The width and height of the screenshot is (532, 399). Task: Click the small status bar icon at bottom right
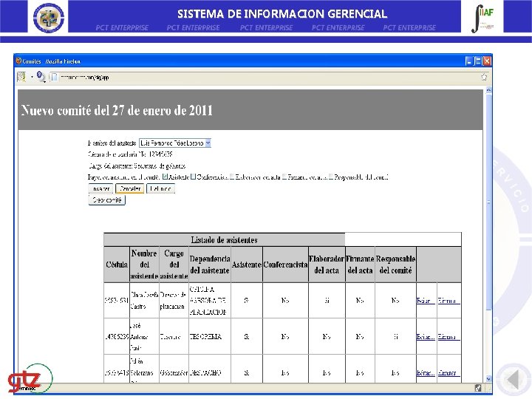pyautogui.click(x=478, y=388)
